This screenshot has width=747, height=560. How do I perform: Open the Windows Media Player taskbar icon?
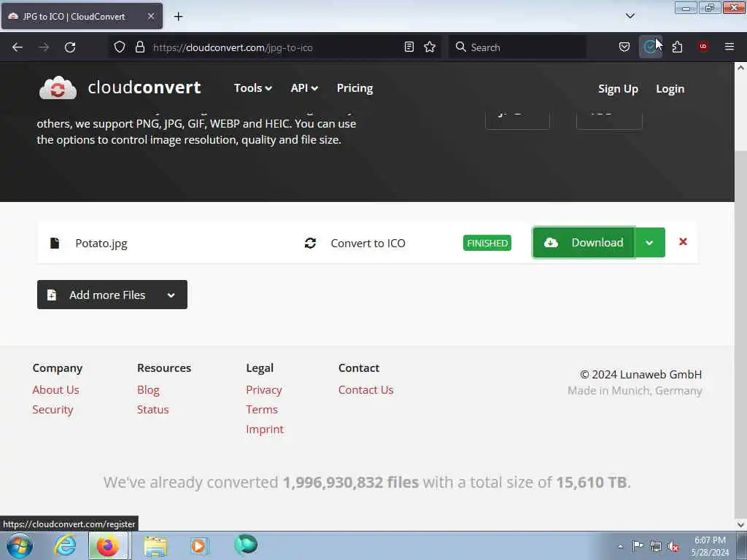tap(199, 545)
